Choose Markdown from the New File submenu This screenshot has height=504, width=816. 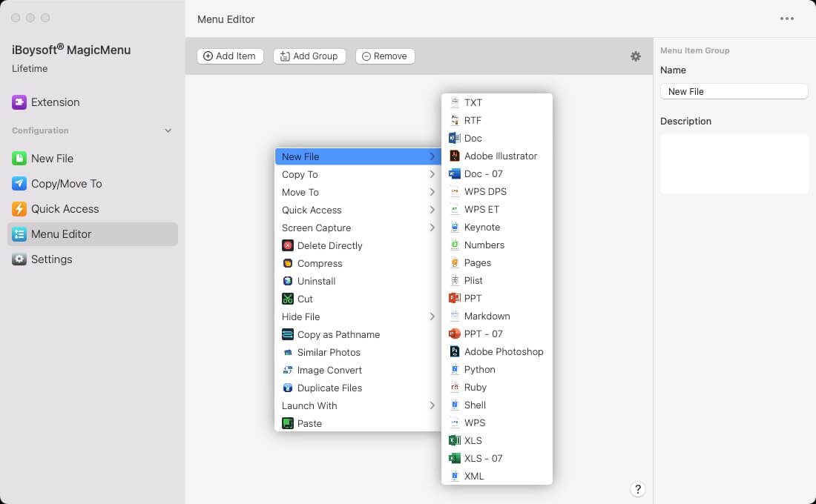[487, 316]
